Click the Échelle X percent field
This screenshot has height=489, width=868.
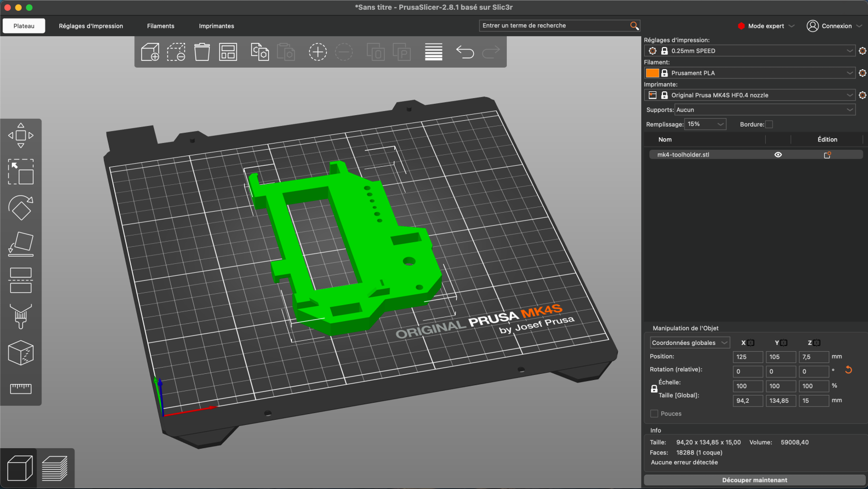coord(748,386)
